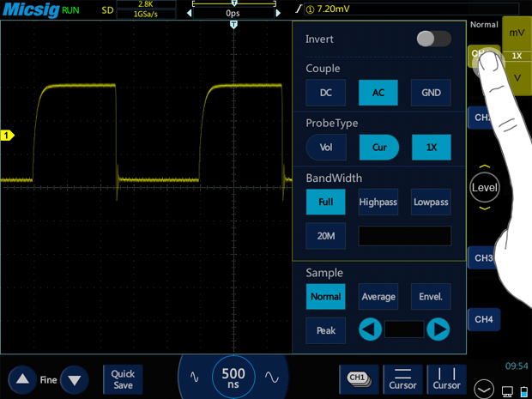Click the SD storage indicator
532x399 pixels.
(107, 10)
